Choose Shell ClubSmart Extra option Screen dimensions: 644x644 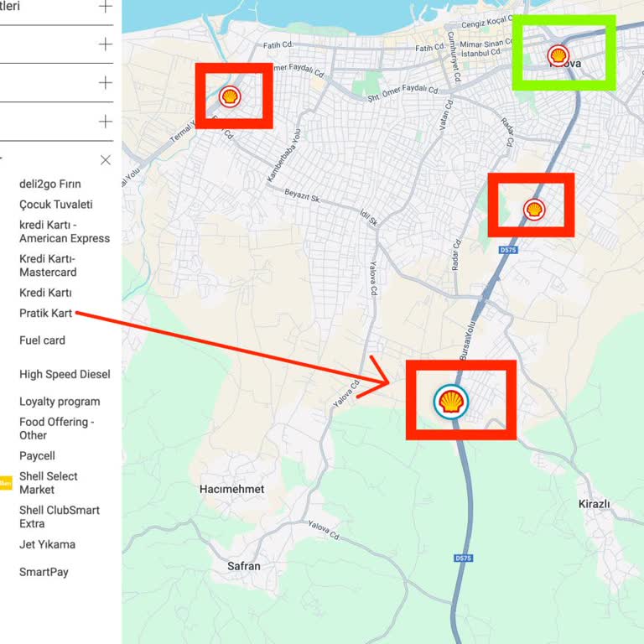tap(60, 517)
